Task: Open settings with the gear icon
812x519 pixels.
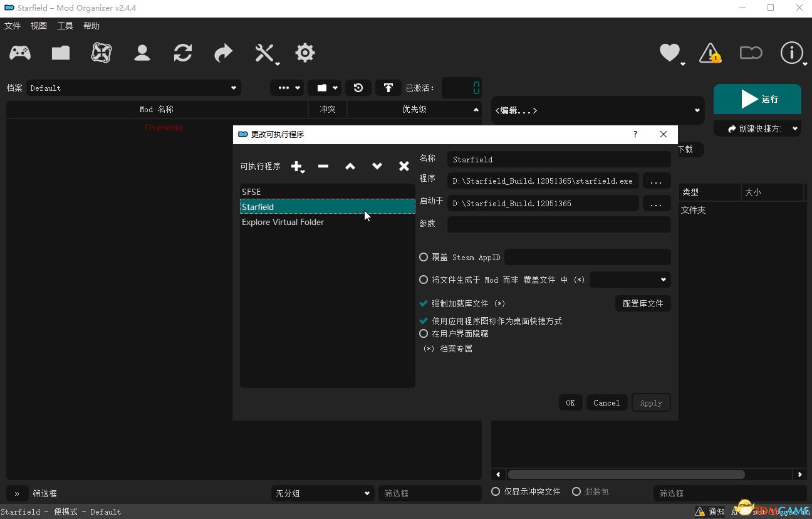Action: click(305, 53)
